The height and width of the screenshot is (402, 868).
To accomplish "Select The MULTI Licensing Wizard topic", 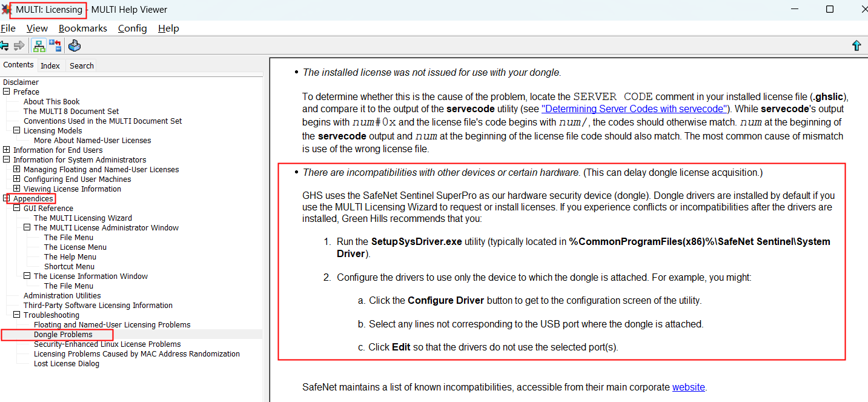I will [82, 218].
